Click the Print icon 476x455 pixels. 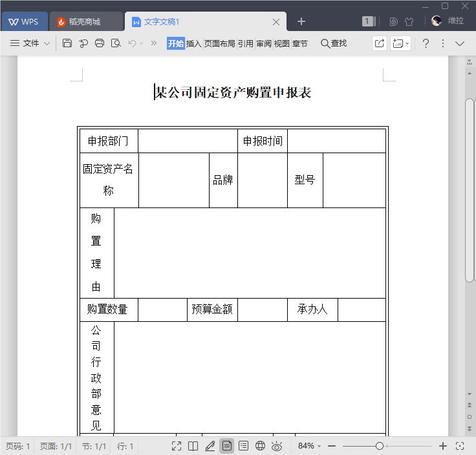pos(100,43)
